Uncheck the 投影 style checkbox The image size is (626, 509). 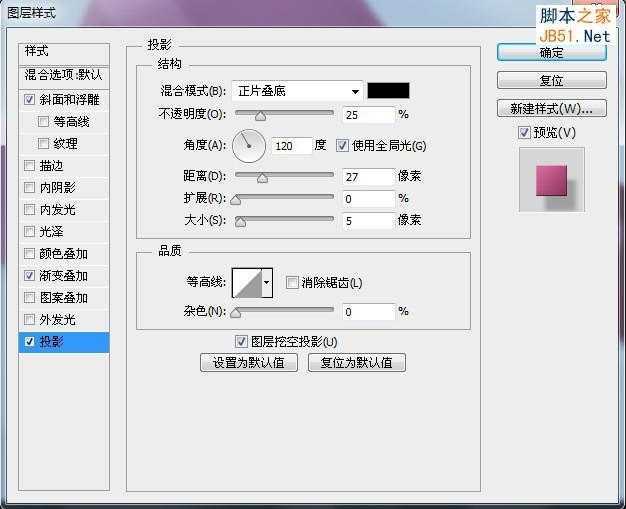pos(30,341)
